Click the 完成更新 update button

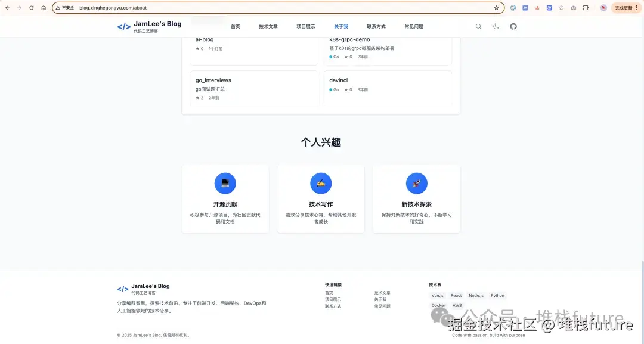tap(623, 8)
